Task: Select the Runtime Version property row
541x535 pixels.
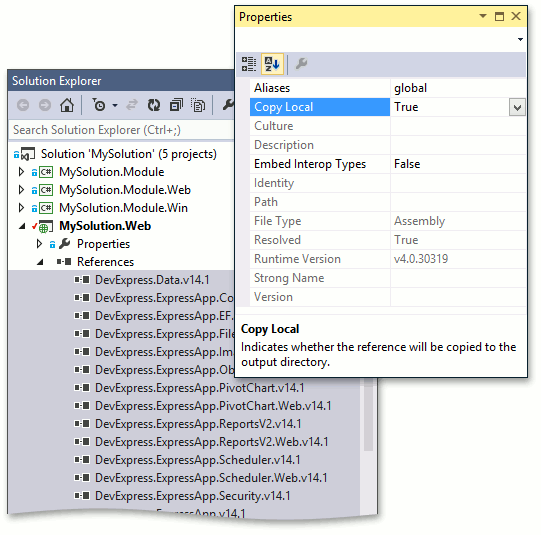Action: (x=388, y=259)
